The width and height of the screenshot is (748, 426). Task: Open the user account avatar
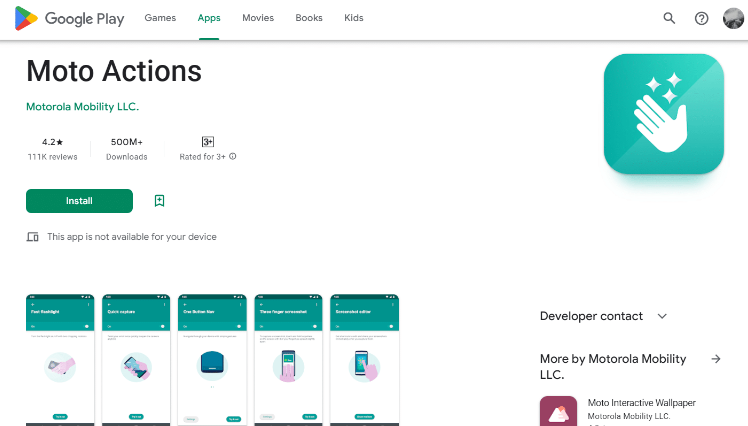(x=733, y=18)
